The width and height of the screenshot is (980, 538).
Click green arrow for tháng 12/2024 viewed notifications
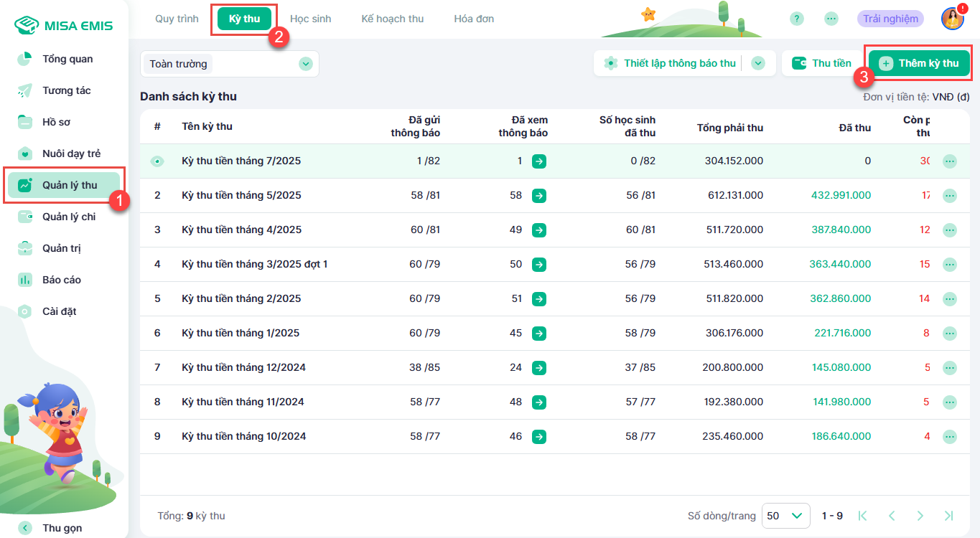pos(539,367)
